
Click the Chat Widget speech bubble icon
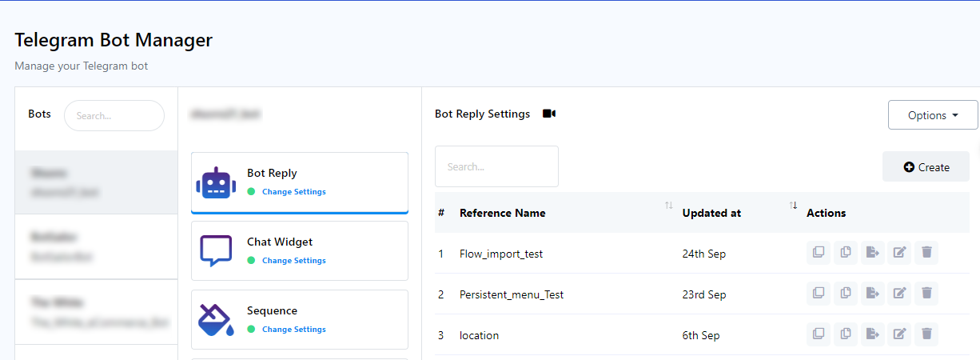pos(215,250)
